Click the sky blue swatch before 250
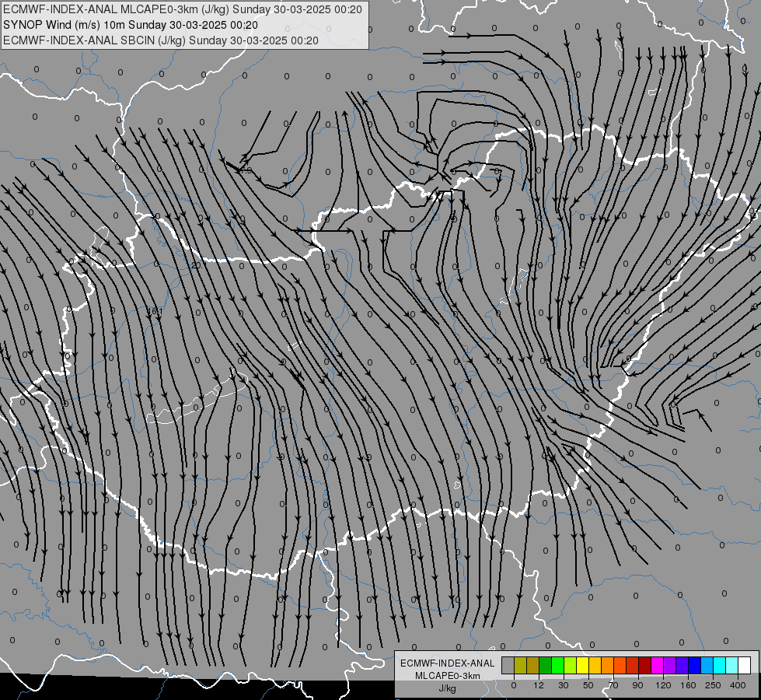The height and width of the screenshot is (700, 761). pos(707,666)
